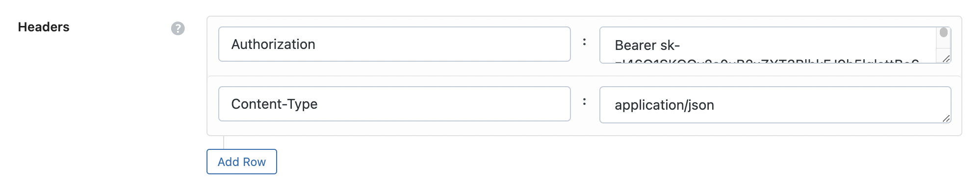
Task: Click the gray question mark beside Headers
Action: 178,28
